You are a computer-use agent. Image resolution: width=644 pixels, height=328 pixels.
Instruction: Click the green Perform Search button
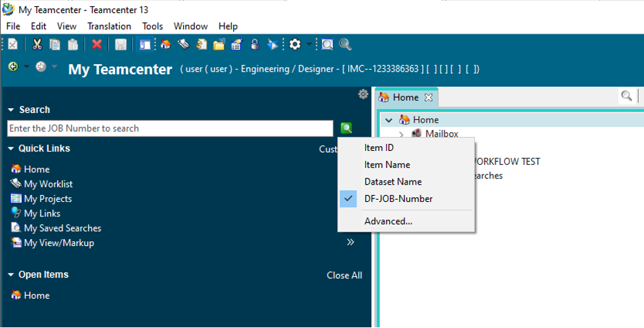pos(347,128)
